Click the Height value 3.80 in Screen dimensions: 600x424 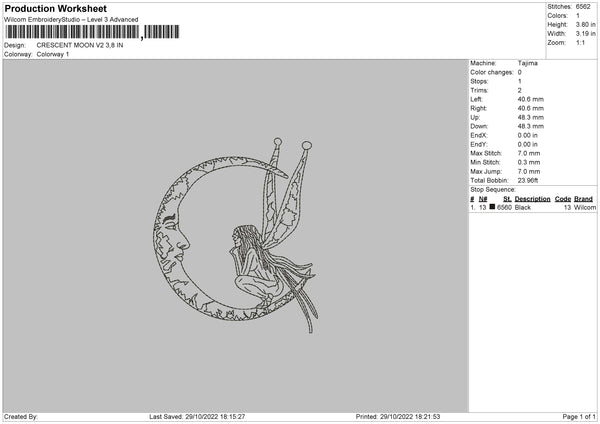tap(585, 24)
